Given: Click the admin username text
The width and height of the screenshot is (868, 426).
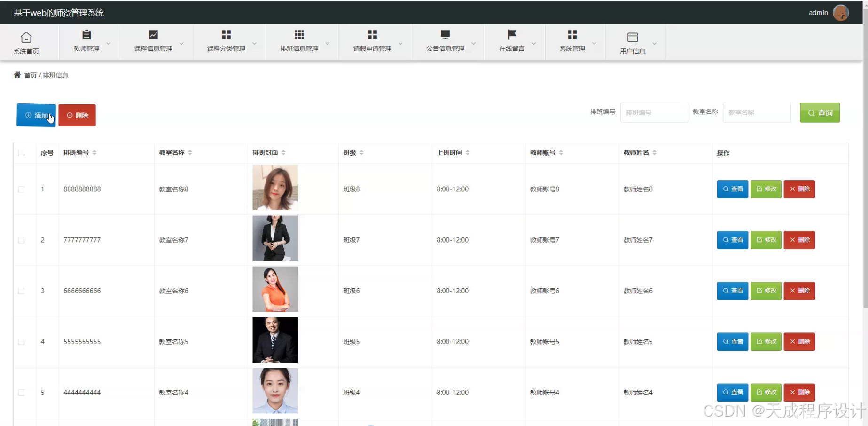Looking at the screenshot, I should point(818,13).
